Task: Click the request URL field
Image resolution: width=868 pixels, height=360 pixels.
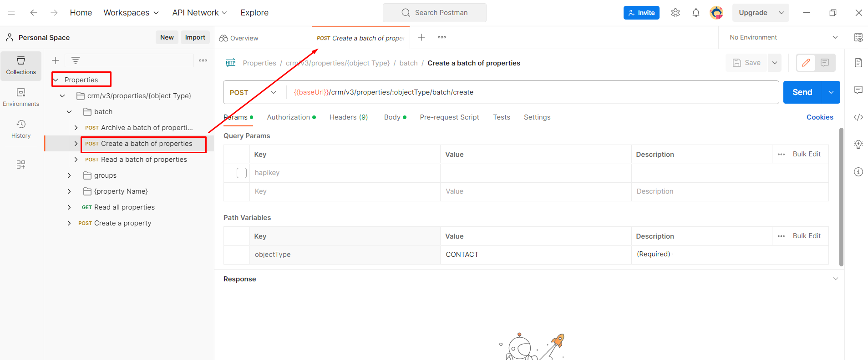Action: [x=533, y=92]
